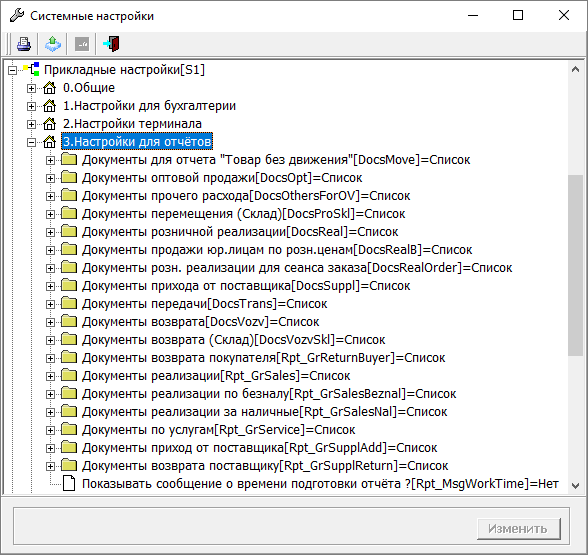The height and width of the screenshot is (555, 588).
Task: Click the gray disabled toolbar icon
Action: [x=82, y=44]
